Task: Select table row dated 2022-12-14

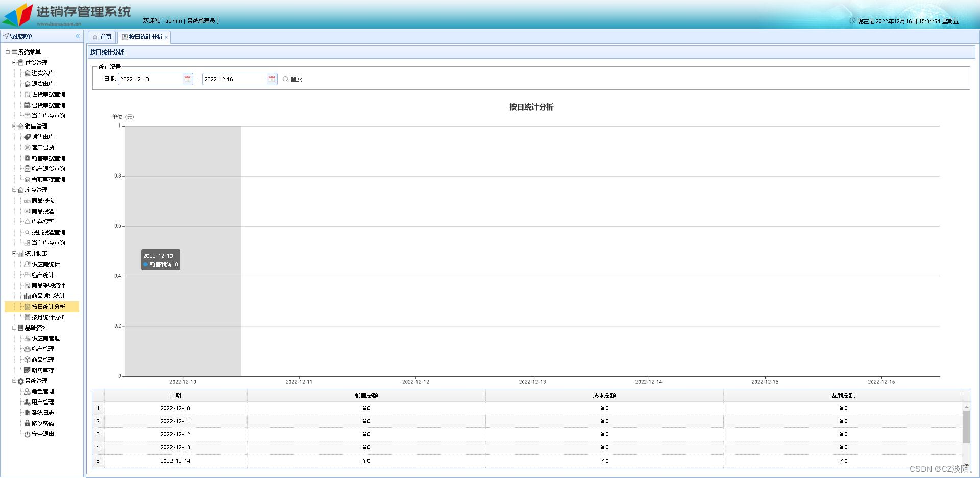Action: [527, 461]
